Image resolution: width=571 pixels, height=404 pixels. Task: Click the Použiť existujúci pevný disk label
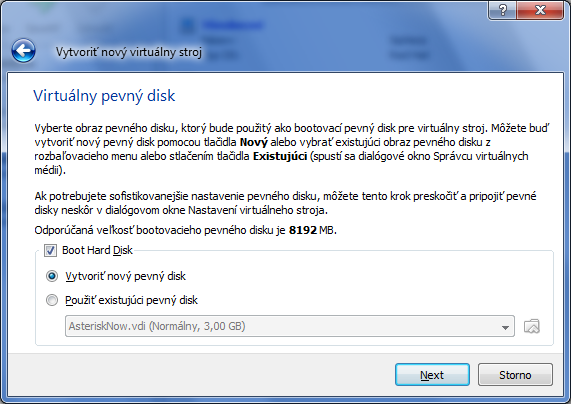tap(131, 300)
